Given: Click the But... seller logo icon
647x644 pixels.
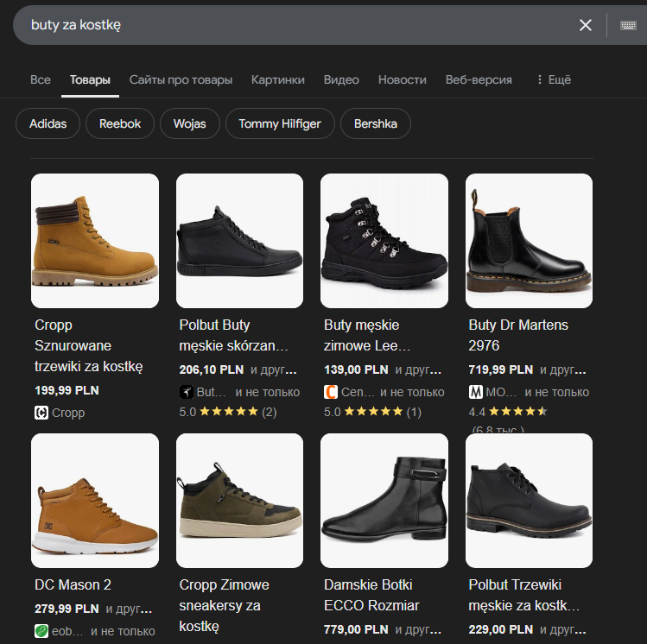Looking at the screenshot, I should (x=186, y=392).
